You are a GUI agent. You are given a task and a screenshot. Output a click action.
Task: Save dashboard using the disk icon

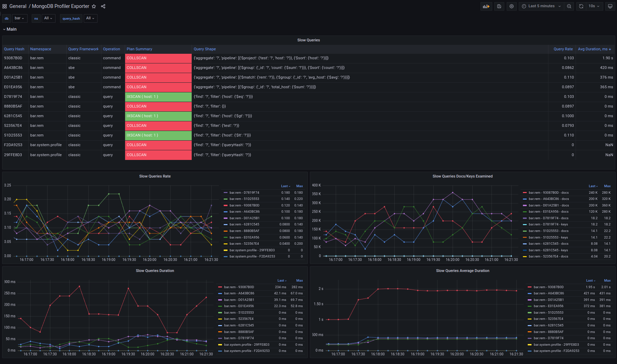pyautogui.click(x=499, y=6)
